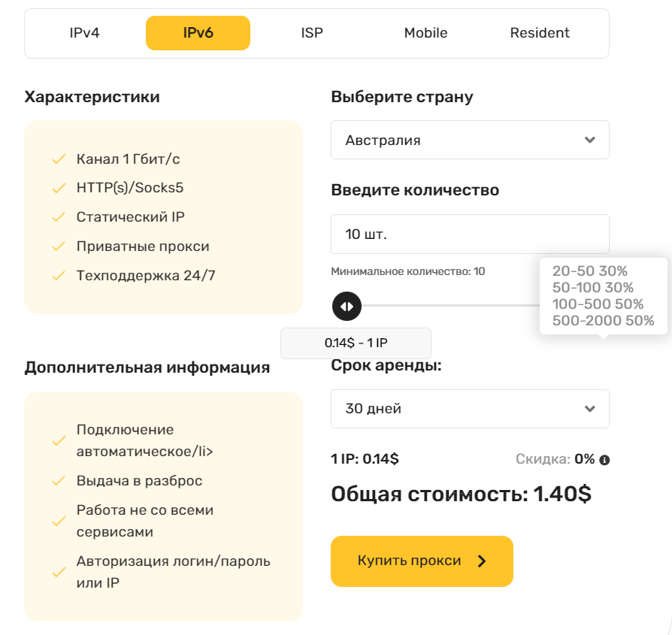Click checkmark next to Выдача в разброс
This screenshot has width=672, height=635.
coord(59,481)
